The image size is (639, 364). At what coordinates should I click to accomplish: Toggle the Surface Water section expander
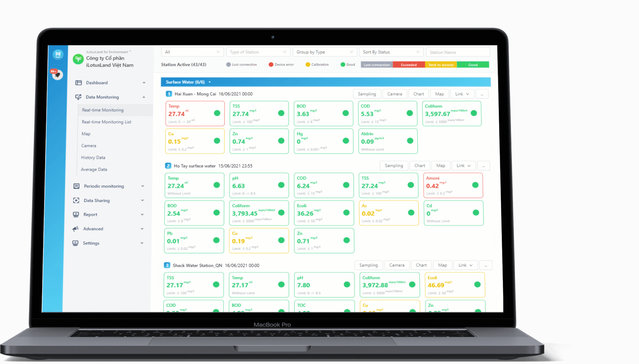point(208,82)
